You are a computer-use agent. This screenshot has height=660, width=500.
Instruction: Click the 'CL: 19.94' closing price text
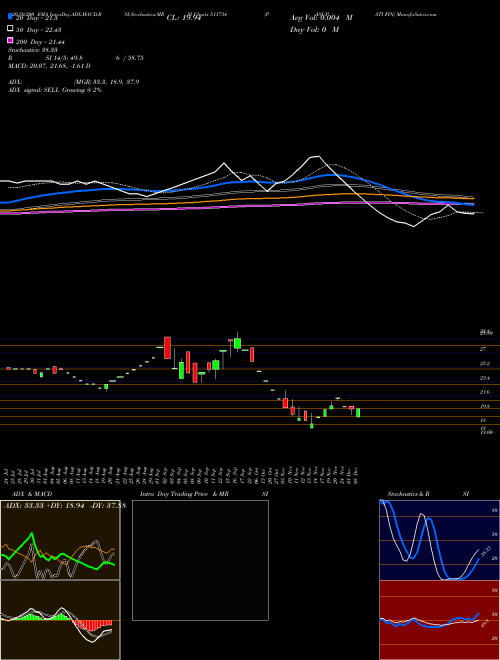click(184, 18)
